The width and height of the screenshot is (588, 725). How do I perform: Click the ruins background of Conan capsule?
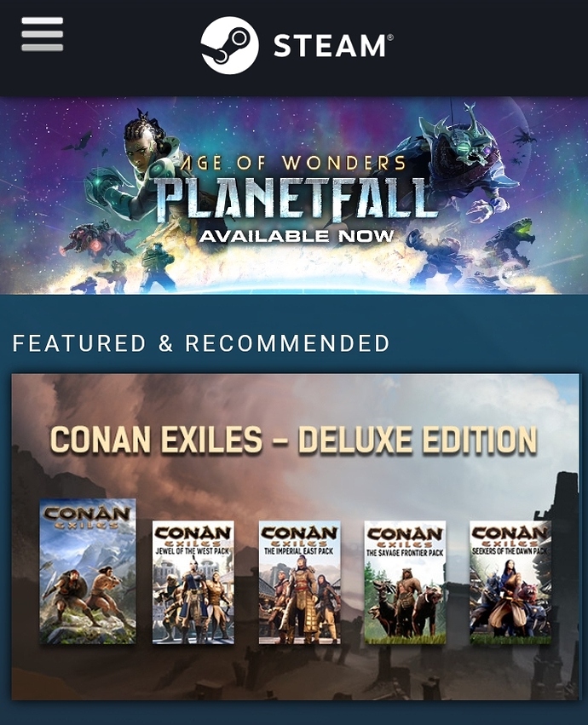[295, 673]
